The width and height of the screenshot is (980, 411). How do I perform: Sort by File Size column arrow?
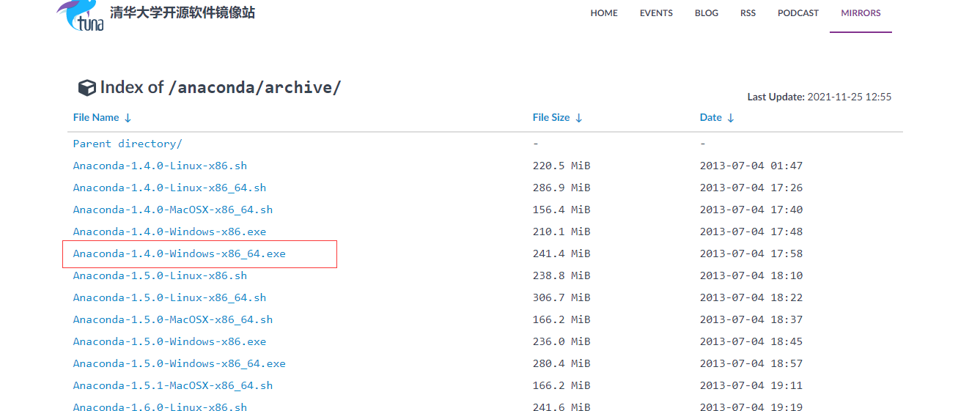click(578, 118)
